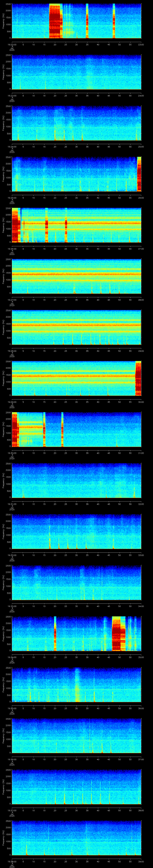Pick the "19:30:00" start time label
This screenshot has width=153, height=868.
point(12,453)
